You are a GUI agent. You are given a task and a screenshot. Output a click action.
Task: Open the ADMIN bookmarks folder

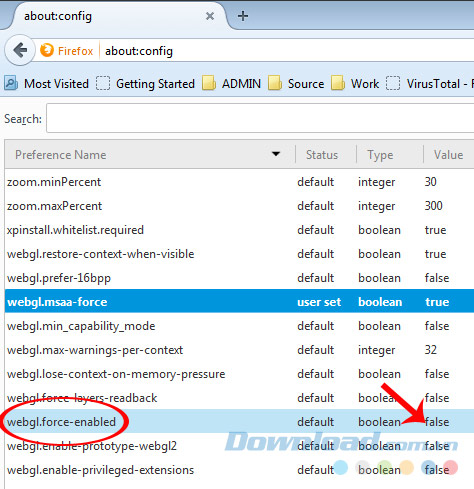click(x=232, y=83)
